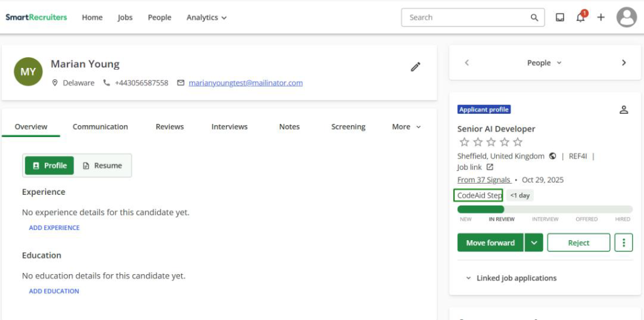This screenshot has height=320, width=644.
Task: Go to next candidate arrow
Action: [x=623, y=63]
